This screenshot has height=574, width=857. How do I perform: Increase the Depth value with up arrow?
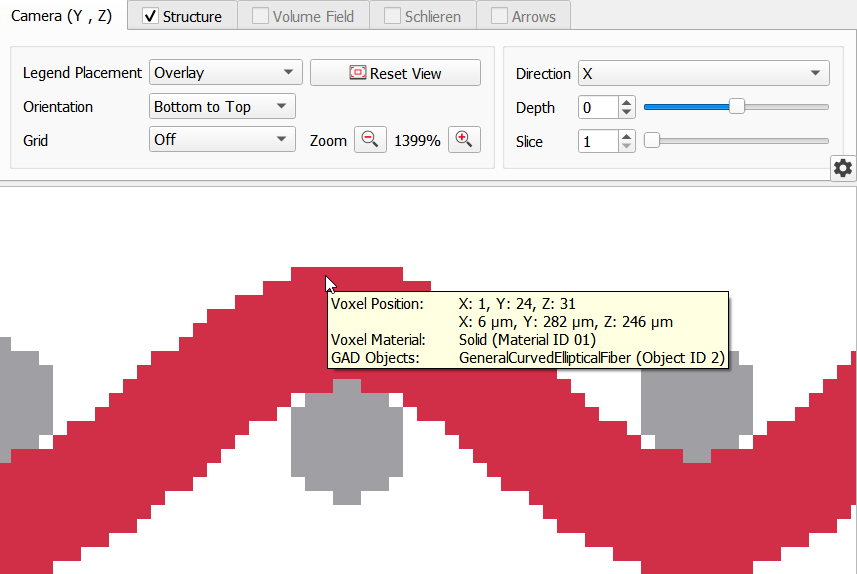(x=627, y=102)
